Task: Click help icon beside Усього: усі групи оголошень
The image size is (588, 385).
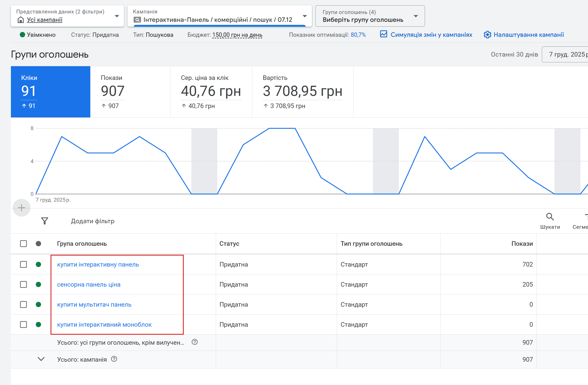Action: click(194, 342)
